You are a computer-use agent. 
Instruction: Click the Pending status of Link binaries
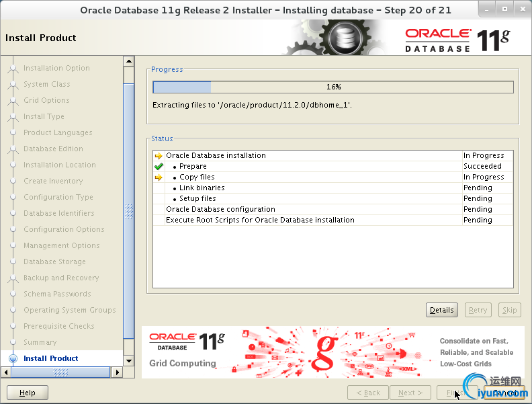[x=478, y=188]
